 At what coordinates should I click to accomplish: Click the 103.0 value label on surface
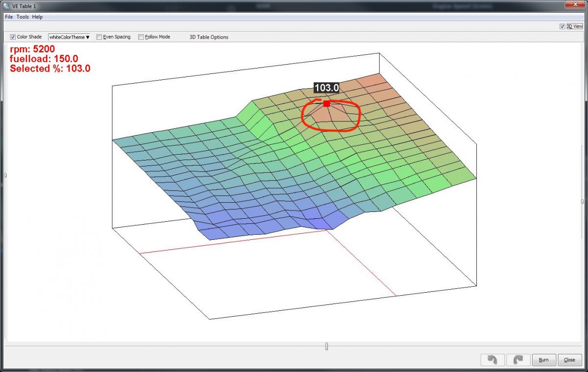tap(326, 88)
